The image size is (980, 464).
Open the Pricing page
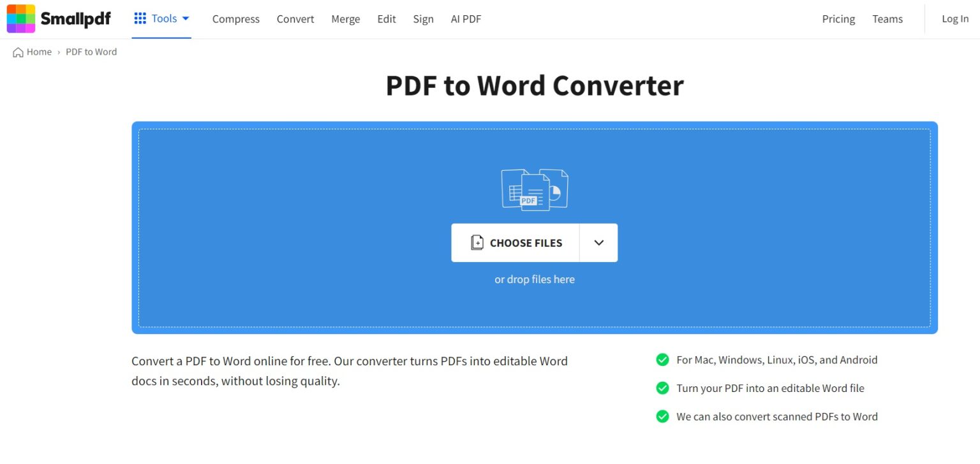pyautogui.click(x=838, y=19)
